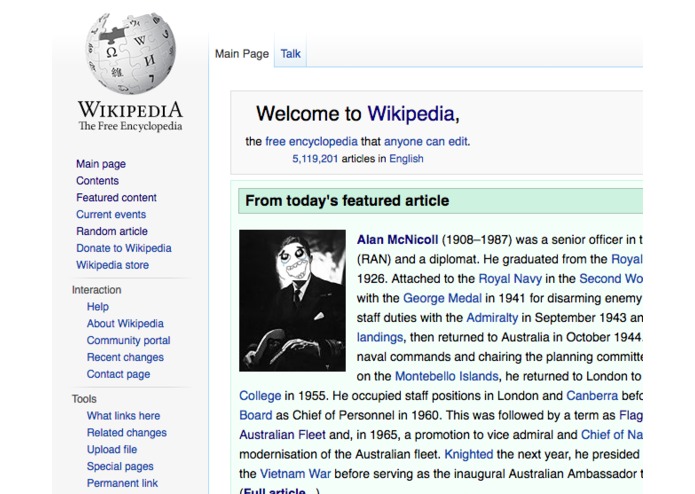Screen dimensions: 695x494
Task: Click 'From today's featured article' heading
Action: tap(347, 201)
